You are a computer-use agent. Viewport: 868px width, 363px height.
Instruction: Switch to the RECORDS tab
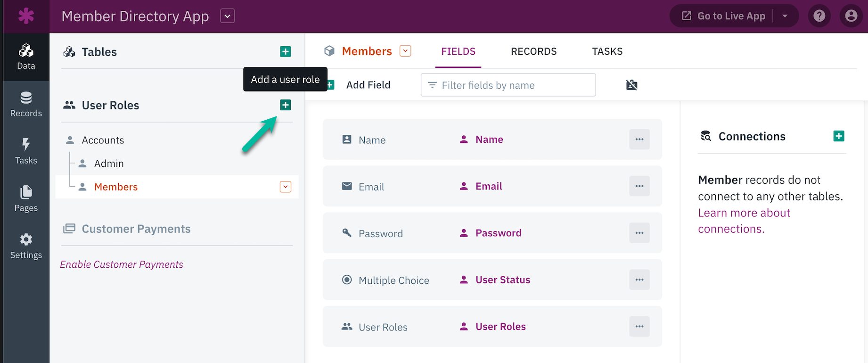(x=534, y=51)
